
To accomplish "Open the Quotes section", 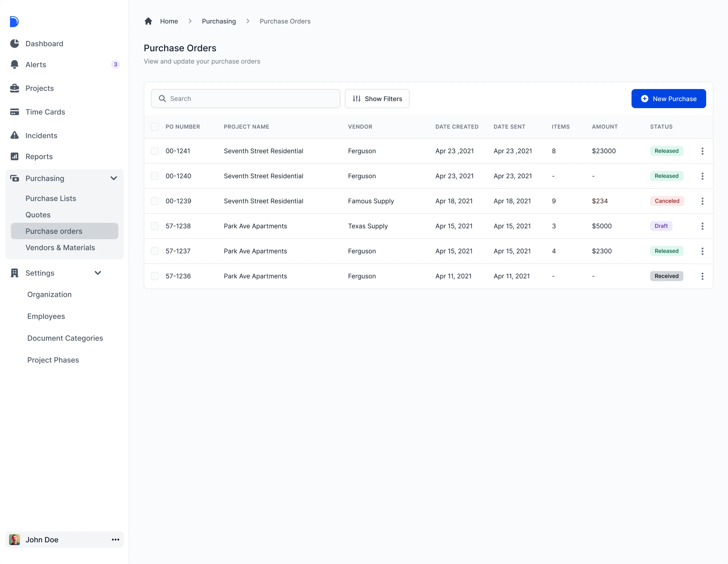I will pyautogui.click(x=38, y=215).
